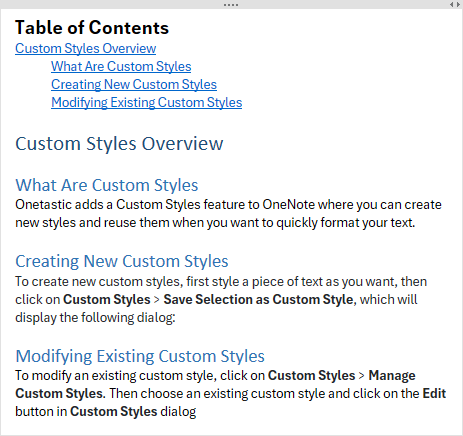Click the bold word 'Edit'
Screen dimensions: 463x436
(x=434, y=394)
